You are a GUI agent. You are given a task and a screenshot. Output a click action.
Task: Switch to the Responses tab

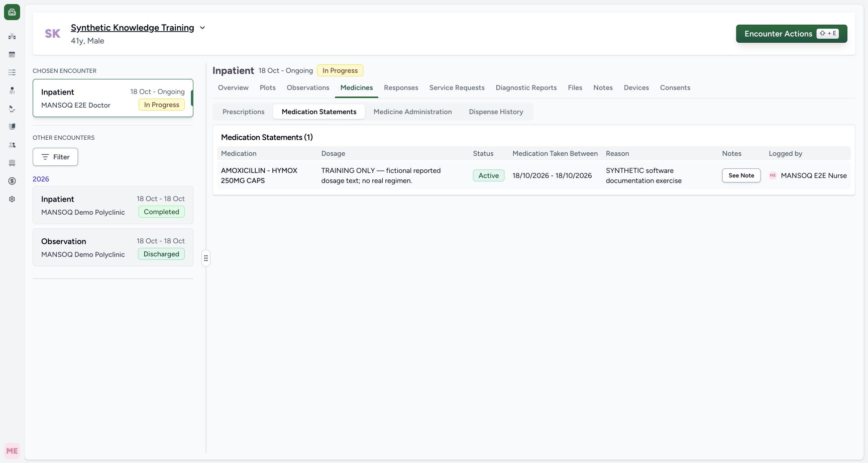[401, 87]
